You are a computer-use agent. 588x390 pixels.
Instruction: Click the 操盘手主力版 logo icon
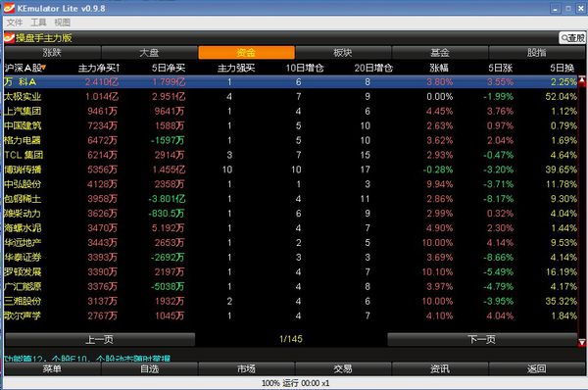point(10,37)
